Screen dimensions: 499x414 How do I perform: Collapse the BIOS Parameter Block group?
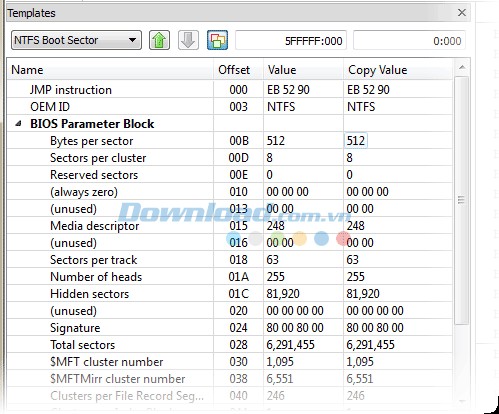pos(19,124)
